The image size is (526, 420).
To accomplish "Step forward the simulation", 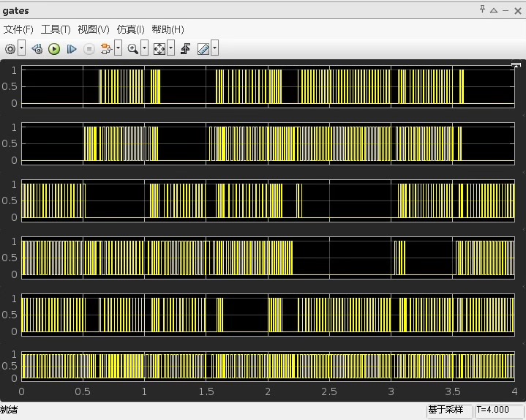I will pyautogui.click(x=72, y=49).
